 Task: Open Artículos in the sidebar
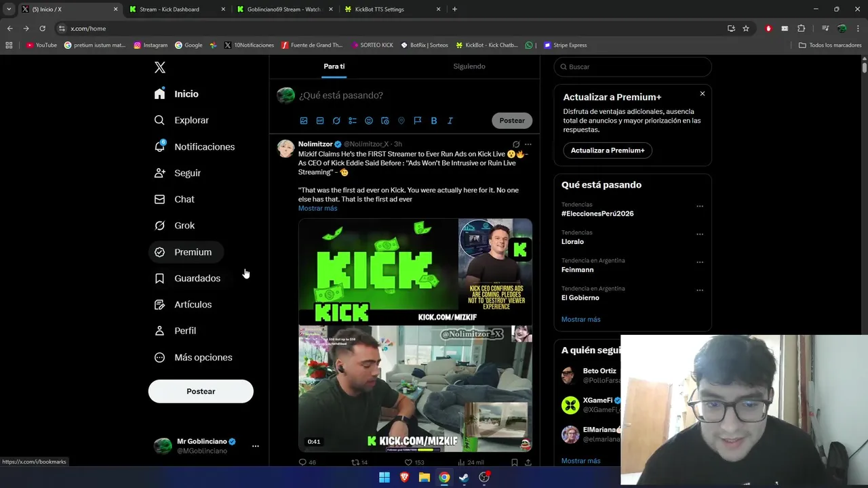(x=183, y=304)
